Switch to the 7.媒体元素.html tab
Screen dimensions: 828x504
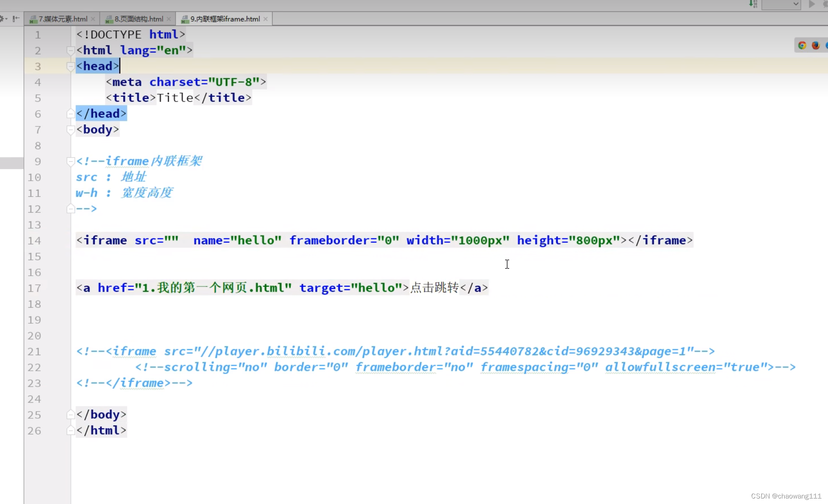[62, 19]
